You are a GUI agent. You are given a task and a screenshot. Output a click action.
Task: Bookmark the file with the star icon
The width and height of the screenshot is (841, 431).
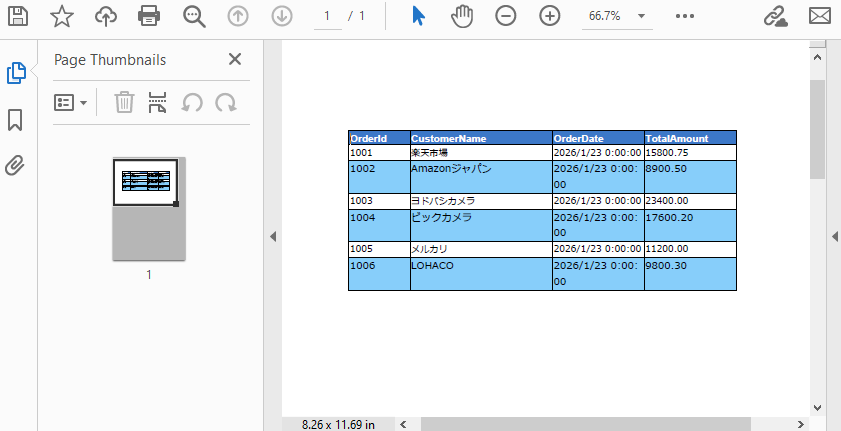[x=62, y=16]
